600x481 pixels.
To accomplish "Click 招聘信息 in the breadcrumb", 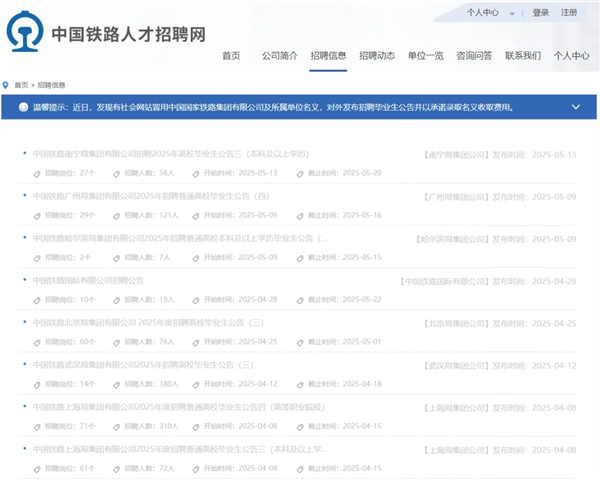I will [x=51, y=85].
